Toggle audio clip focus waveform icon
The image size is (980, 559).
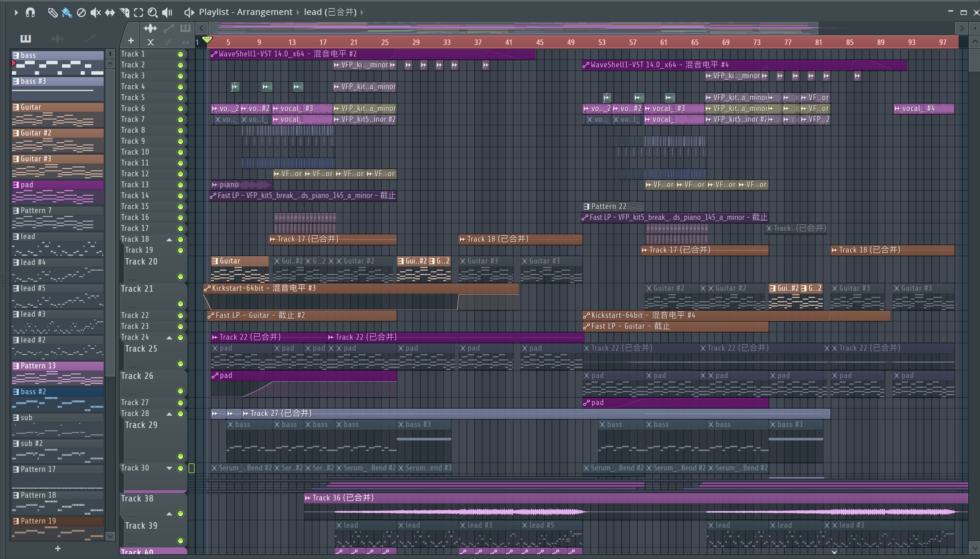150,28
